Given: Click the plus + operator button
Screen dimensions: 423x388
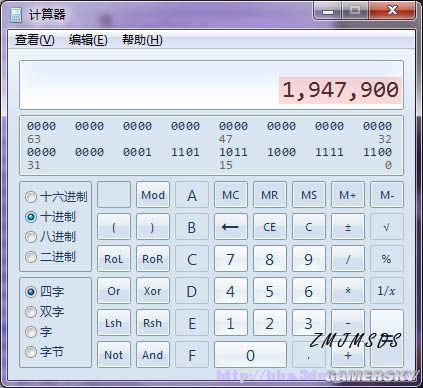Looking at the screenshot, I should [x=348, y=355].
